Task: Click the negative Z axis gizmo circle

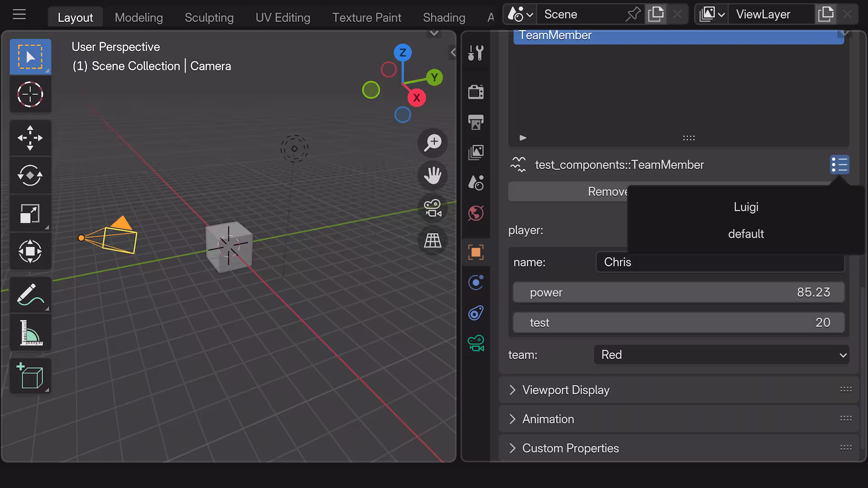Action: click(402, 115)
